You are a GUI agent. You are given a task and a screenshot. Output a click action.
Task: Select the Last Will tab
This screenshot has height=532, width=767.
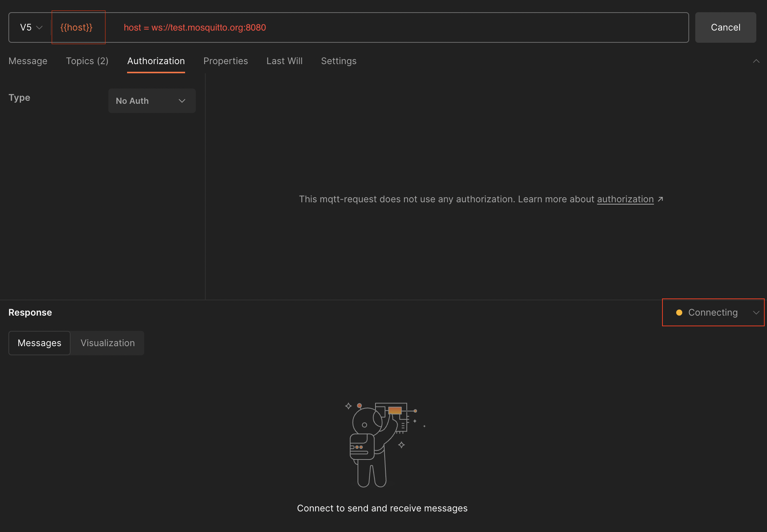tap(284, 61)
